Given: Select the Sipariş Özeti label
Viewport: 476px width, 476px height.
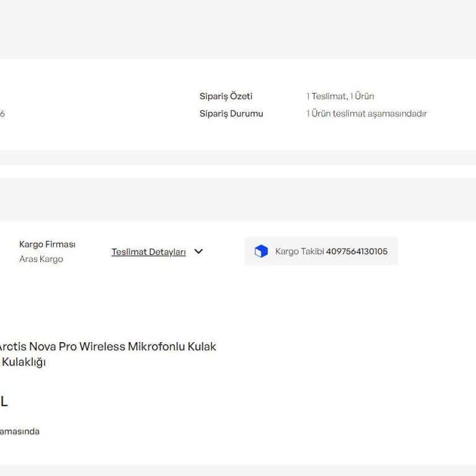Looking at the screenshot, I should [x=226, y=96].
